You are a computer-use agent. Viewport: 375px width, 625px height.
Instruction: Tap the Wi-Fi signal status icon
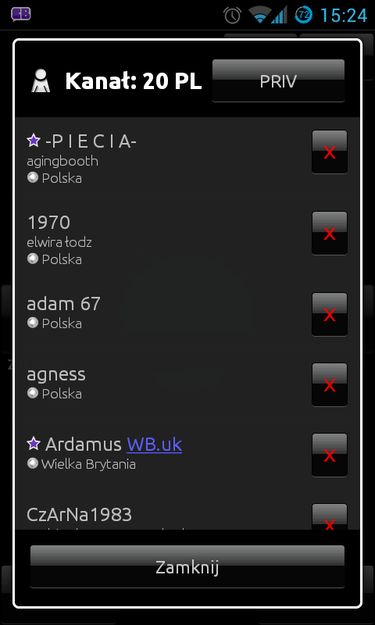coord(260,15)
